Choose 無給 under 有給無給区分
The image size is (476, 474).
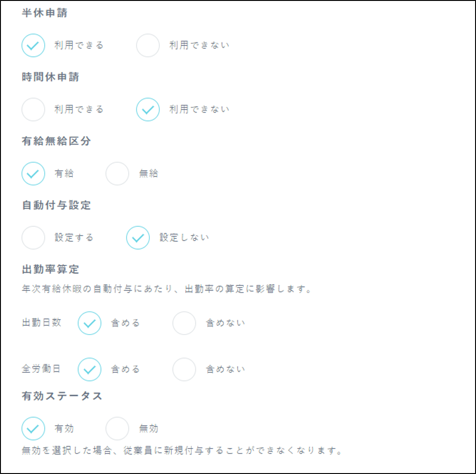pyautogui.click(x=118, y=174)
